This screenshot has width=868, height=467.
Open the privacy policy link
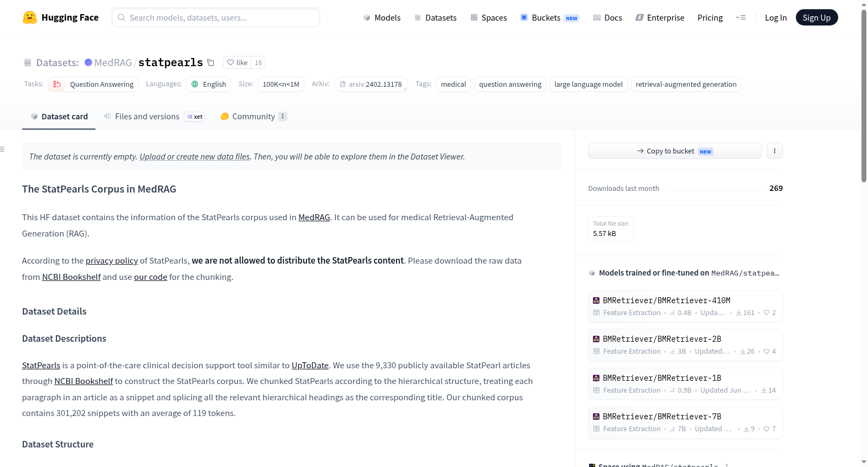click(112, 261)
